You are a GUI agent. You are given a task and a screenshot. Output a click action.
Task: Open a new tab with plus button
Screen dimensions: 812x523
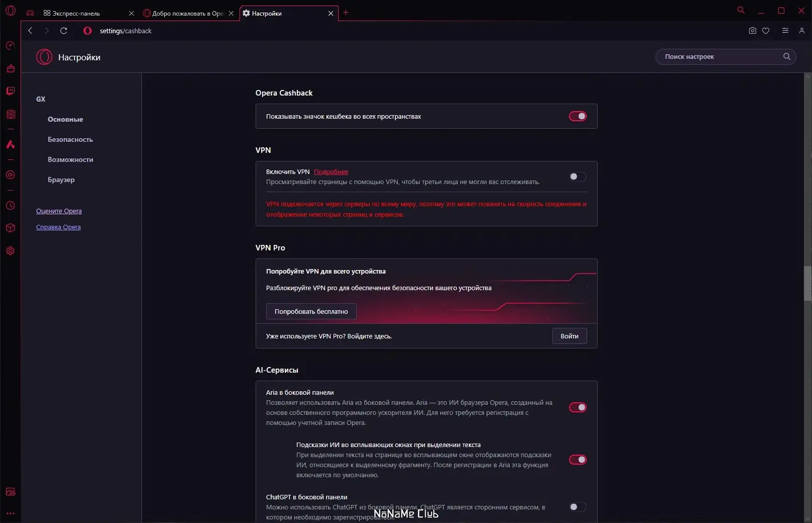[346, 13]
